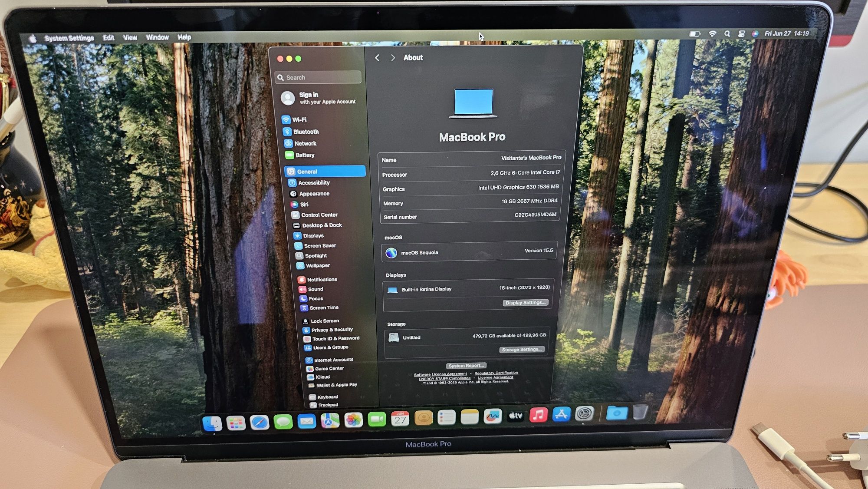Select iCloud in the sidebar
The image size is (868, 489).
[319, 377]
